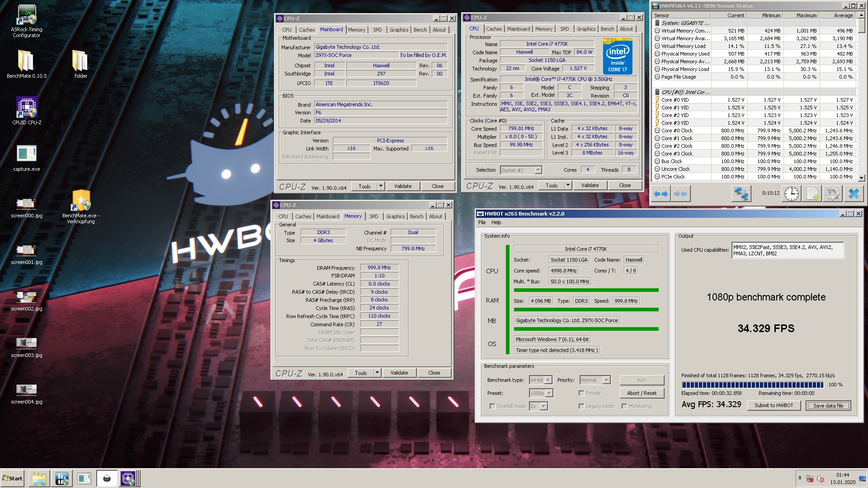Viewport: 868px width, 488px height.
Task: Close HWiNFO sensors with blue X icon
Action: (x=854, y=194)
